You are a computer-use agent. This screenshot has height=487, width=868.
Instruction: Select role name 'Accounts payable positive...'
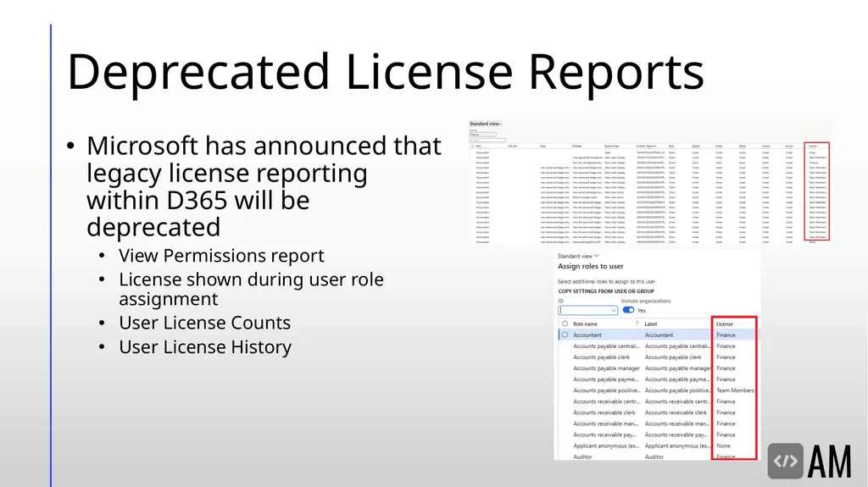click(x=607, y=390)
